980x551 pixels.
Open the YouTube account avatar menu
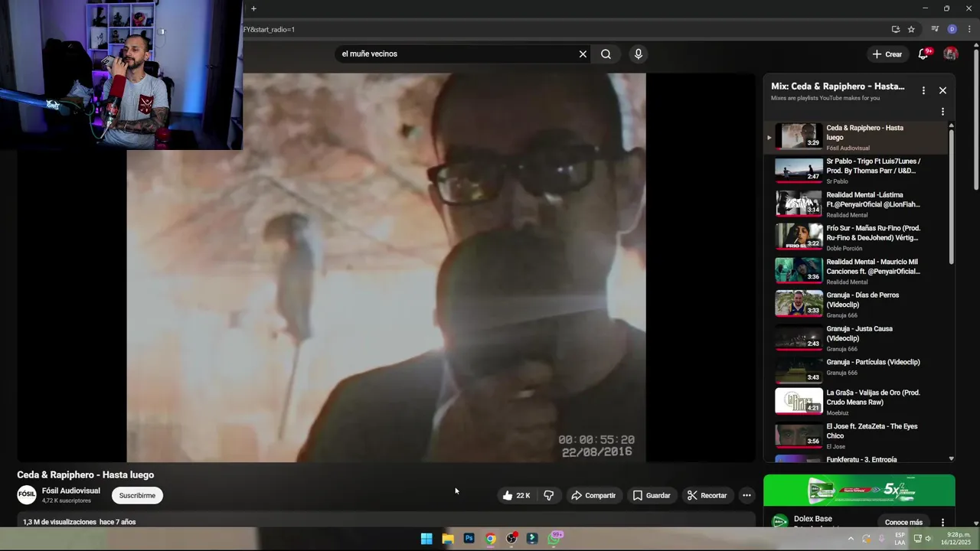click(x=951, y=54)
